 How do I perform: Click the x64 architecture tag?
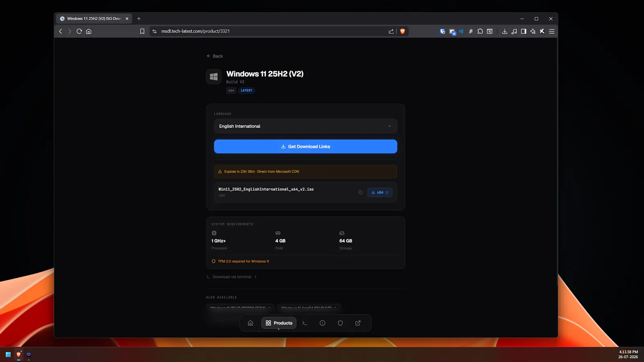(231, 90)
